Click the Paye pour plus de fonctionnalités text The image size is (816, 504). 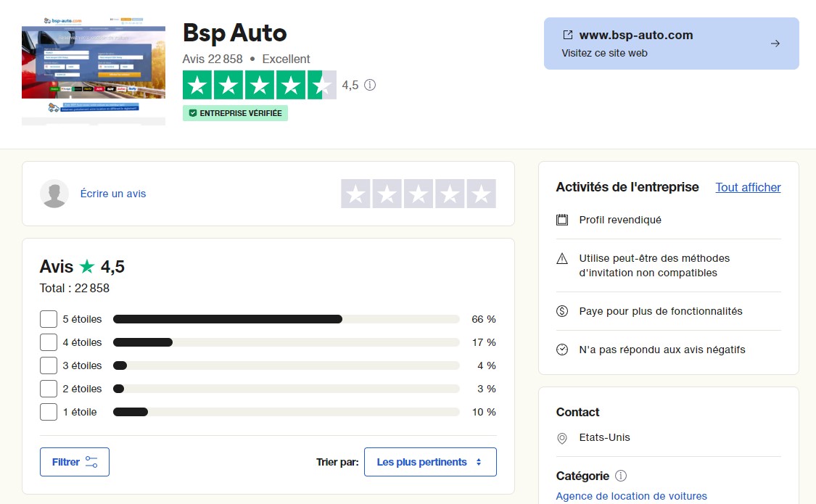click(661, 311)
